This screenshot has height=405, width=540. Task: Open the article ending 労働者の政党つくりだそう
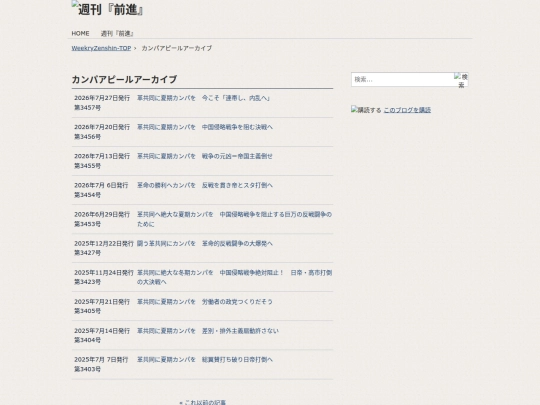pos(205,302)
